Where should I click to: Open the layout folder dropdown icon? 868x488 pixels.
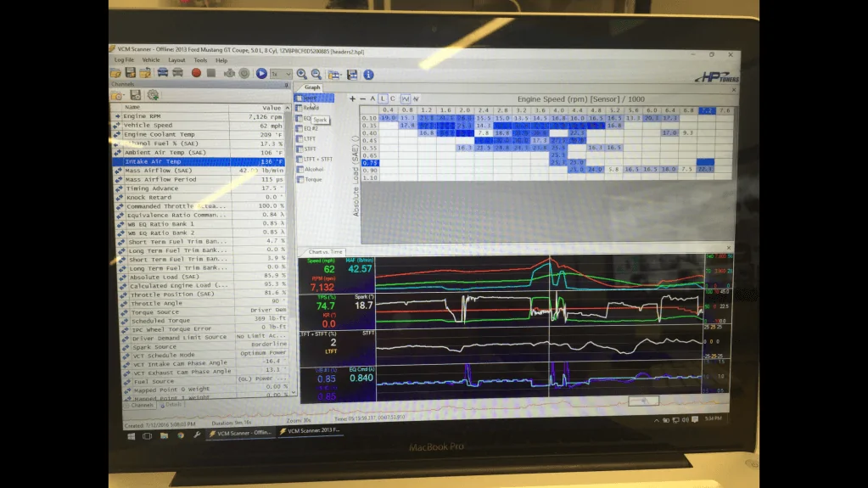(333, 75)
